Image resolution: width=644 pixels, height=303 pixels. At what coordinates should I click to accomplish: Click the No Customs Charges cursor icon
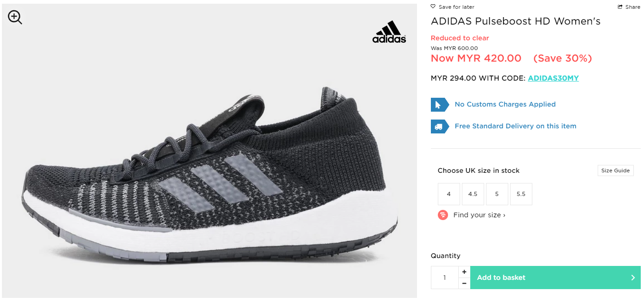tap(439, 105)
